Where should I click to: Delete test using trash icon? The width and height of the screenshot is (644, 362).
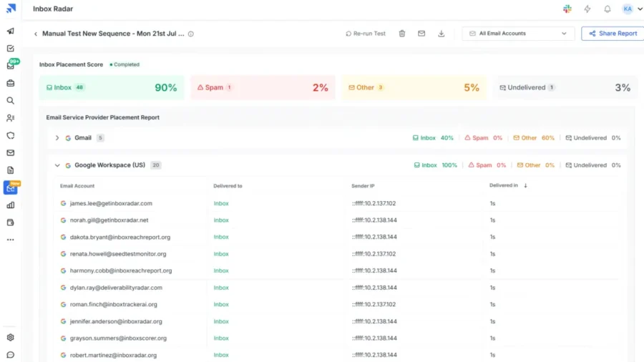click(x=402, y=34)
